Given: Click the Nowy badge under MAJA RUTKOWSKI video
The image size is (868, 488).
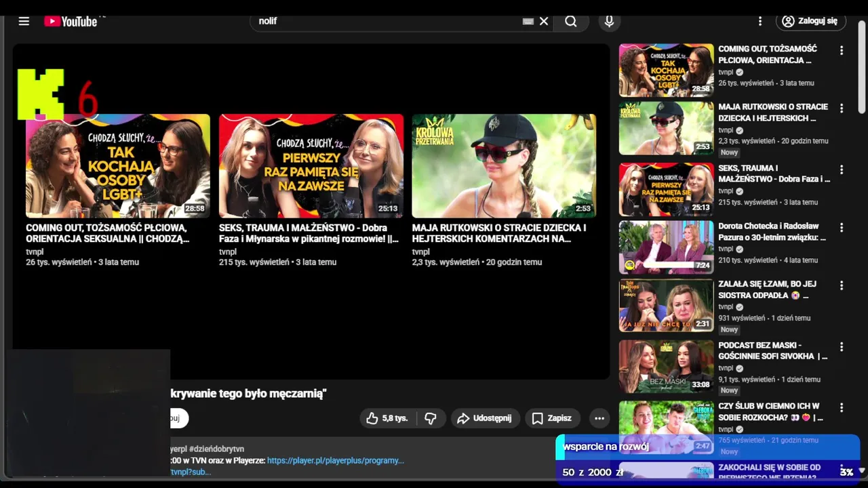Looking at the screenshot, I should click(x=729, y=152).
